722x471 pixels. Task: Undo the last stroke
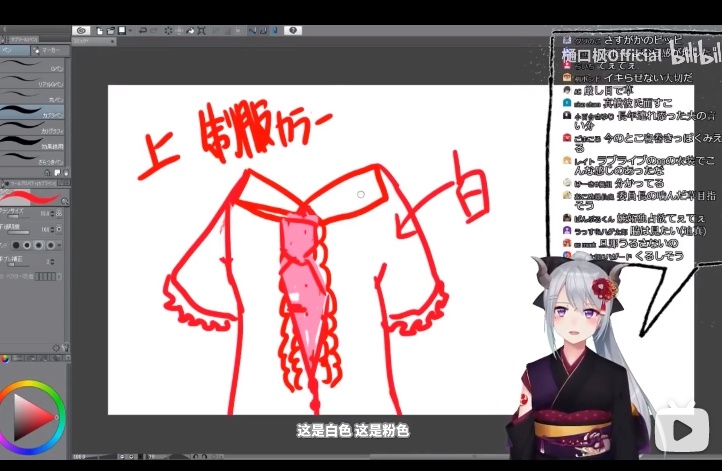(143, 31)
